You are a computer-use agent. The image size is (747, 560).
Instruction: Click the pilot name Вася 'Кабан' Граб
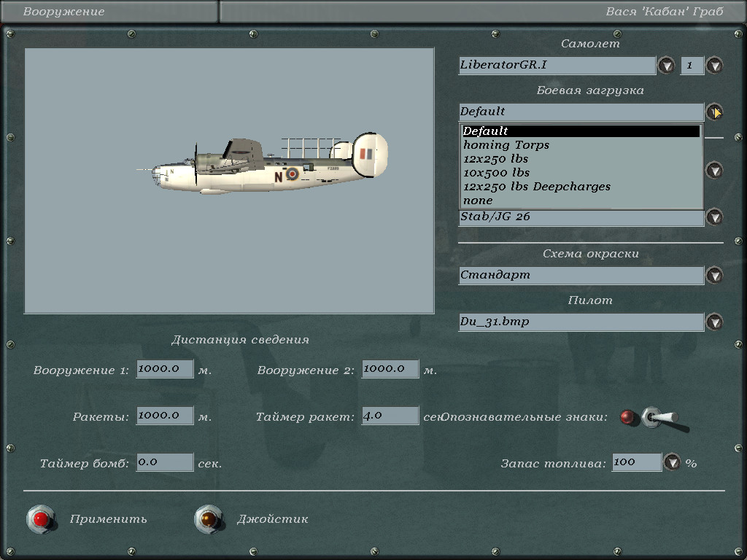point(665,12)
